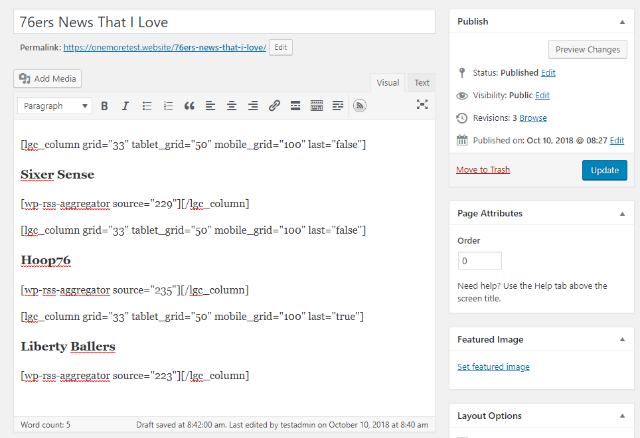The width and height of the screenshot is (640, 438).
Task: Collapse the Publish panel
Action: (x=622, y=22)
